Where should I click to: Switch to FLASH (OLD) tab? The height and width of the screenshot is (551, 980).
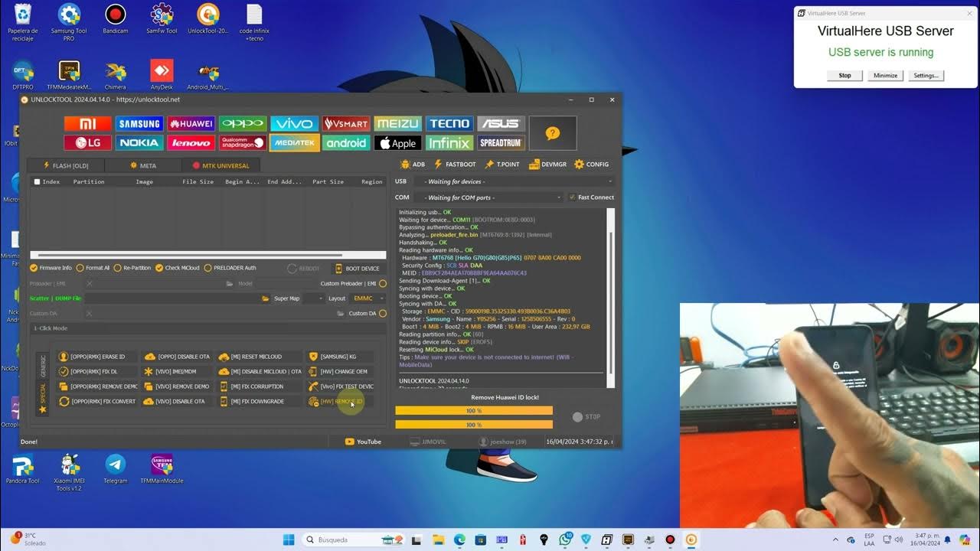66,165
